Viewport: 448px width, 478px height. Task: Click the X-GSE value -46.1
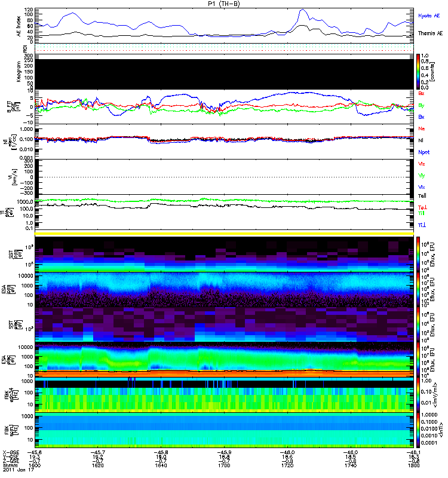point(413,452)
